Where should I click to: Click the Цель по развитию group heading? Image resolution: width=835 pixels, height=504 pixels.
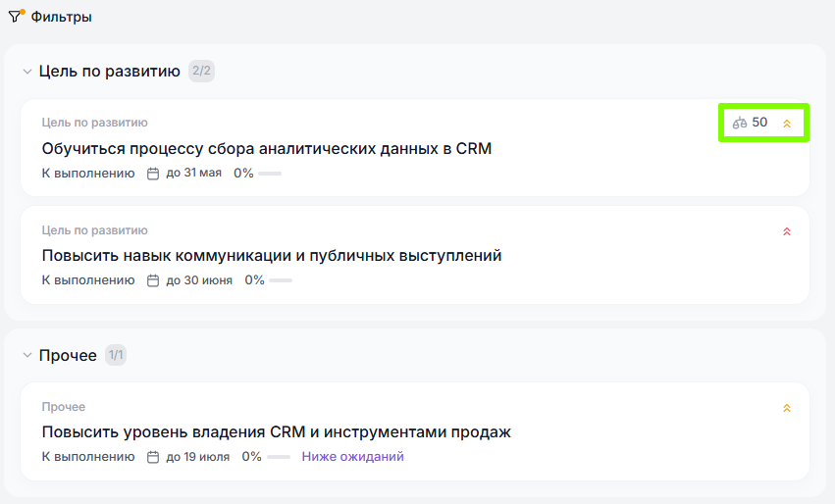point(109,71)
